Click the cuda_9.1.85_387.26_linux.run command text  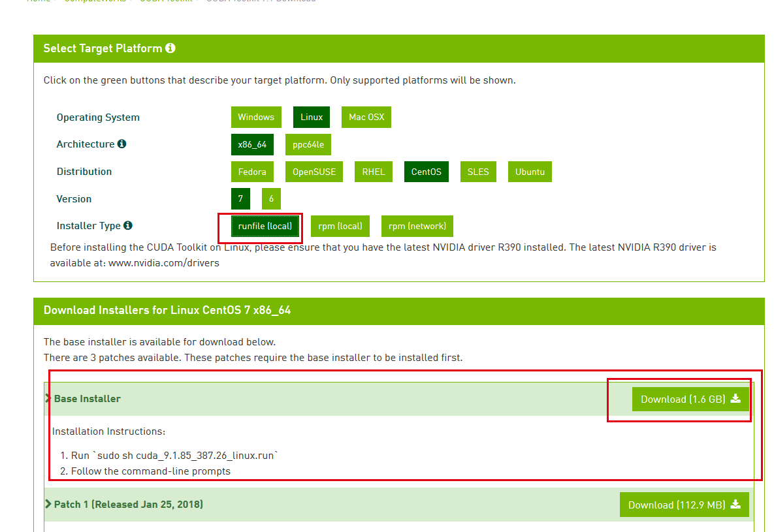(x=205, y=456)
